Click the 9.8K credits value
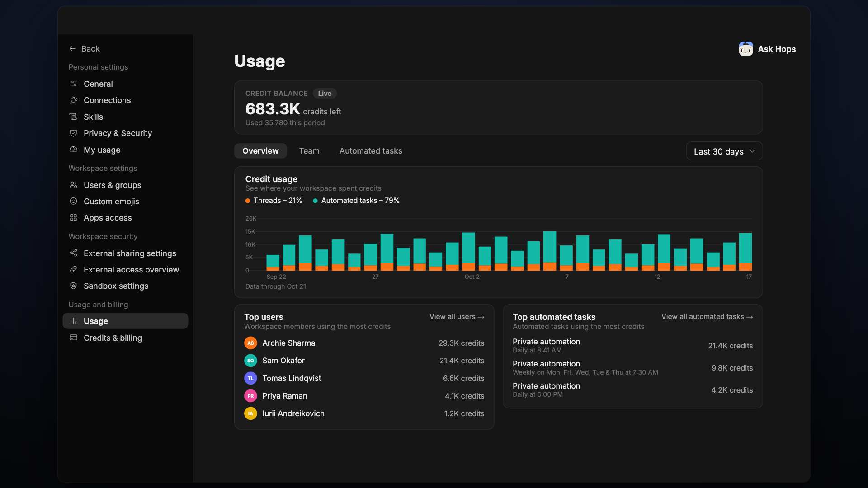The image size is (868, 488). coord(732,368)
